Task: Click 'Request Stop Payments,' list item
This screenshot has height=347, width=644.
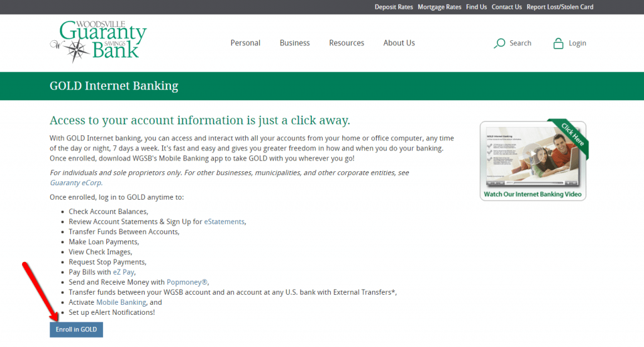Action: coord(108,262)
